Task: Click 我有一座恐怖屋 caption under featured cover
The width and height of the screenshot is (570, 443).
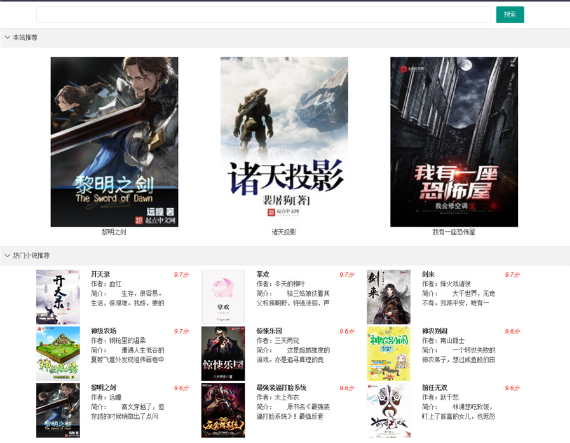Action: click(454, 232)
